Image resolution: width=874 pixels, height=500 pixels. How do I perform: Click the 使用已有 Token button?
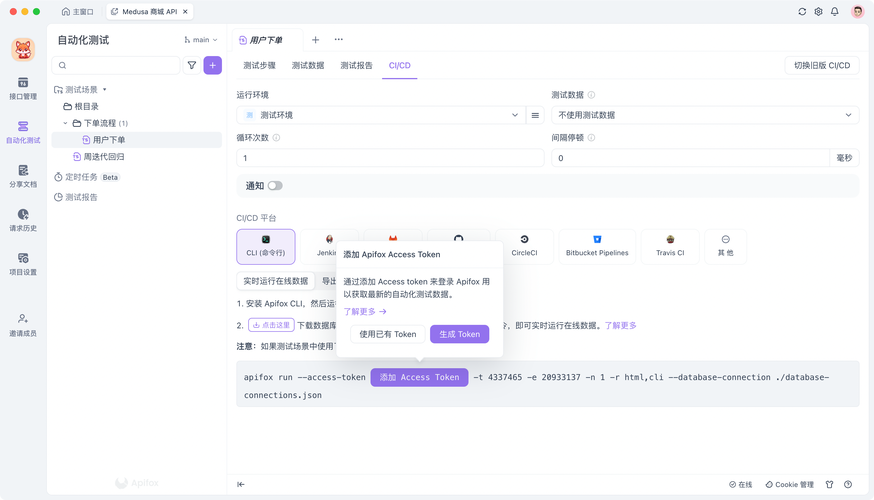tap(387, 334)
